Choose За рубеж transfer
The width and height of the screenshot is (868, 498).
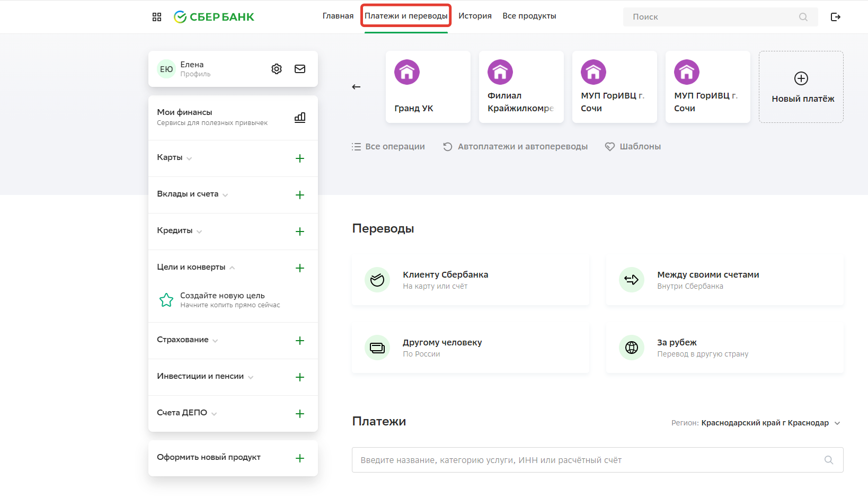725,348
